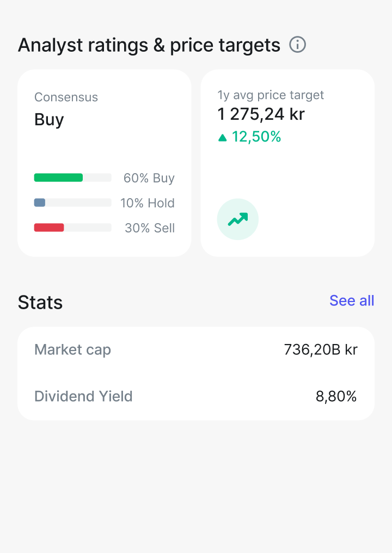Tap the 12,50% upside percentage
Viewport: 392px width, 553px height.
(x=256, y=137)
